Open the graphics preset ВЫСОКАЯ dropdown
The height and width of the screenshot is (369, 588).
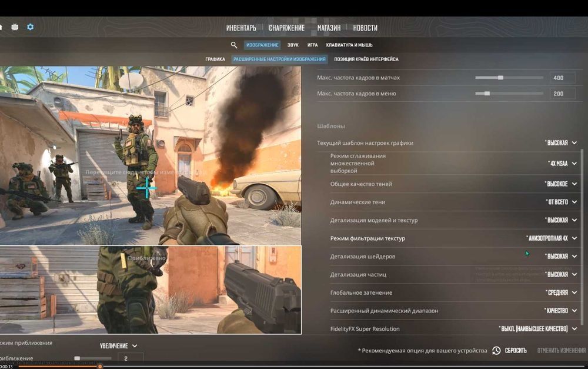coord(560,142)
